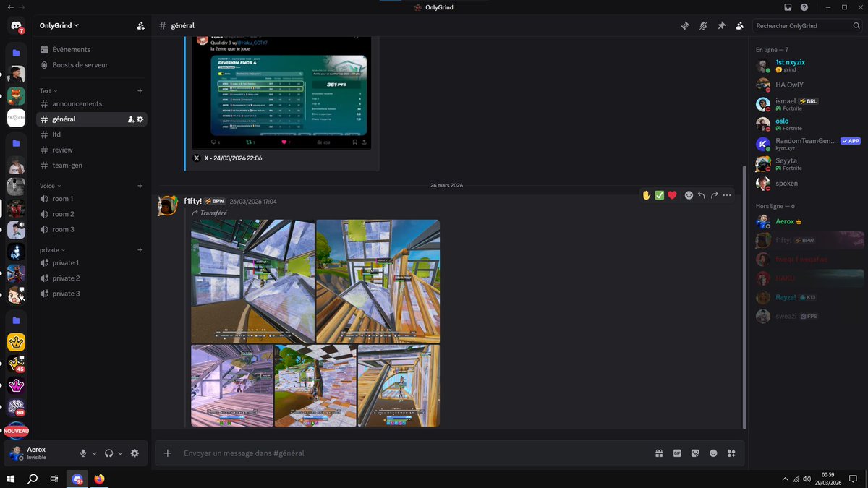Open the threads icon in channel header
The image size is (868, 488).
(x=685, y=26)
